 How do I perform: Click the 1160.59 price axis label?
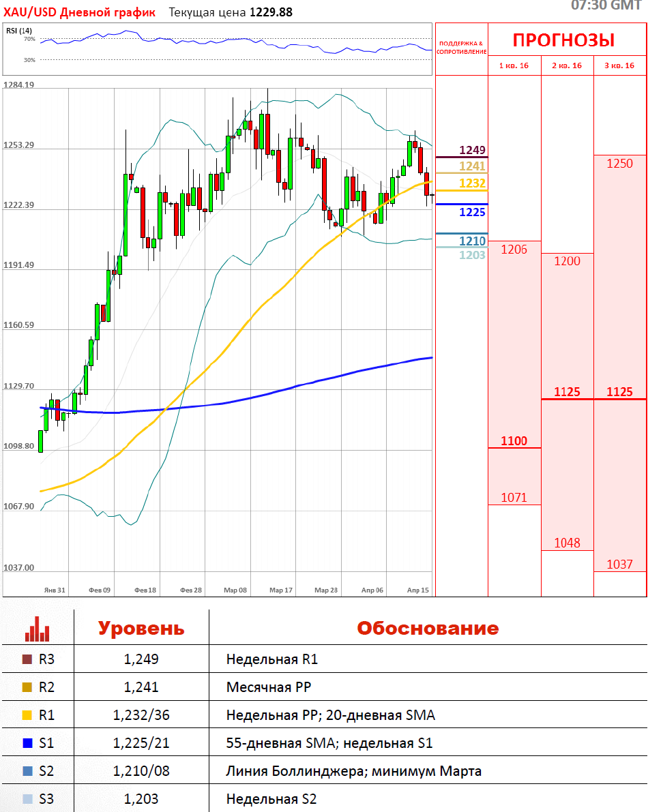(x=18, y=325)
